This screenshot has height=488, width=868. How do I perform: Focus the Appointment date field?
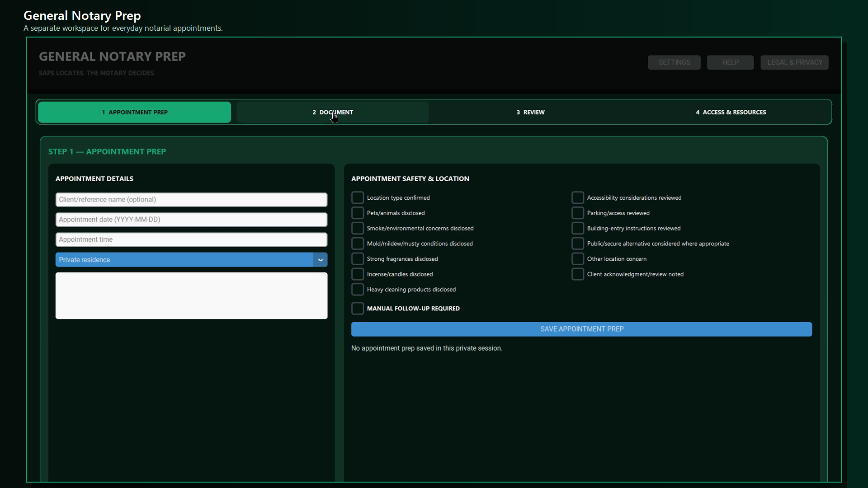click(191, 220)
